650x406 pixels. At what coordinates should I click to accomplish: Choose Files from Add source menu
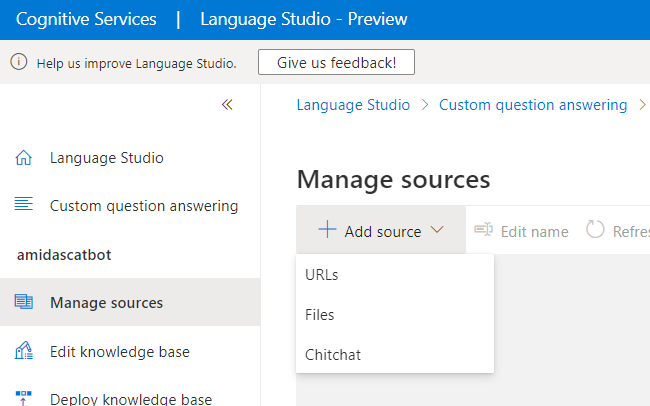coord(320,314)
